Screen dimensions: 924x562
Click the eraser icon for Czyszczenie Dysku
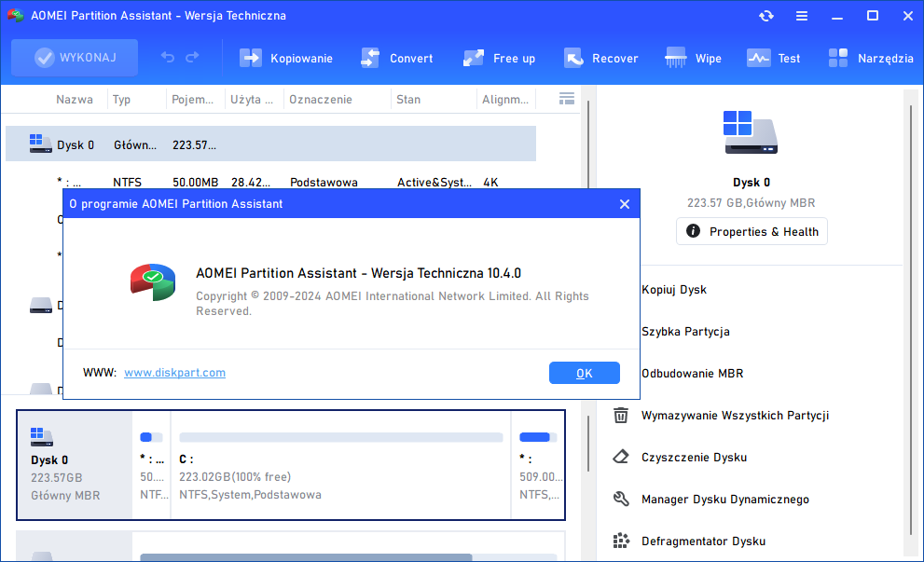[x=621, y=457]
